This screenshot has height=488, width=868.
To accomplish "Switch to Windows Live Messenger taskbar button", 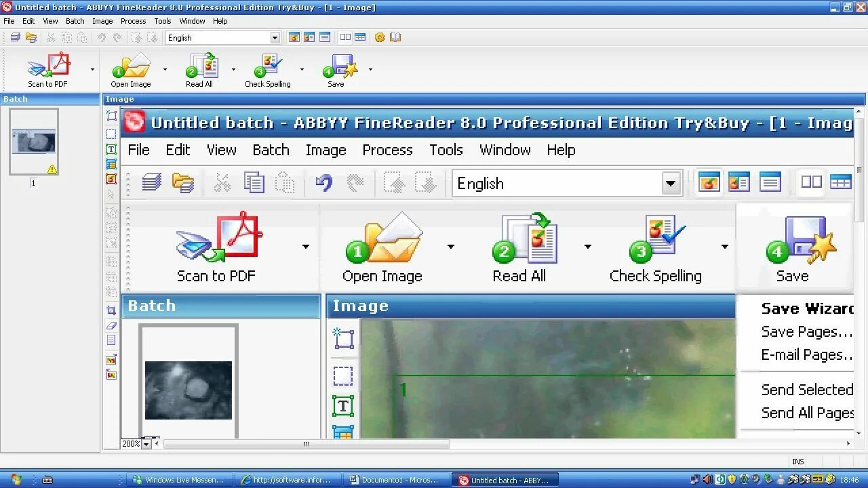I will 181,480.
